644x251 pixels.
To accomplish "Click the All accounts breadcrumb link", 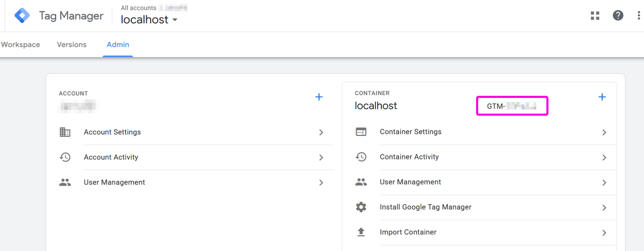I will click(x=138, y=8).
